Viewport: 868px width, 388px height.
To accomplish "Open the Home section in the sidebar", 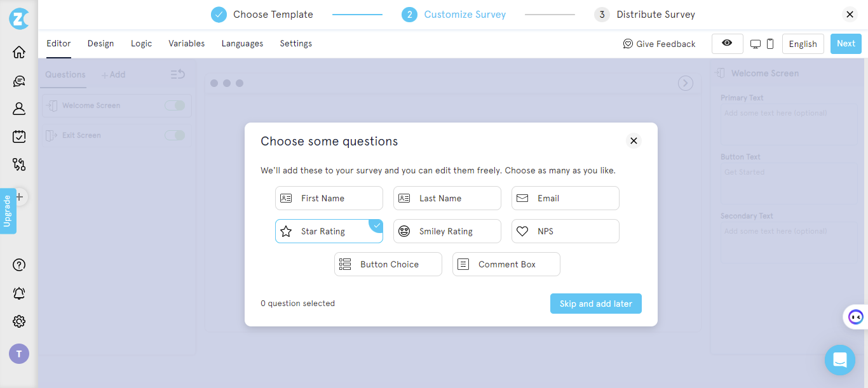I will (18, 51).
